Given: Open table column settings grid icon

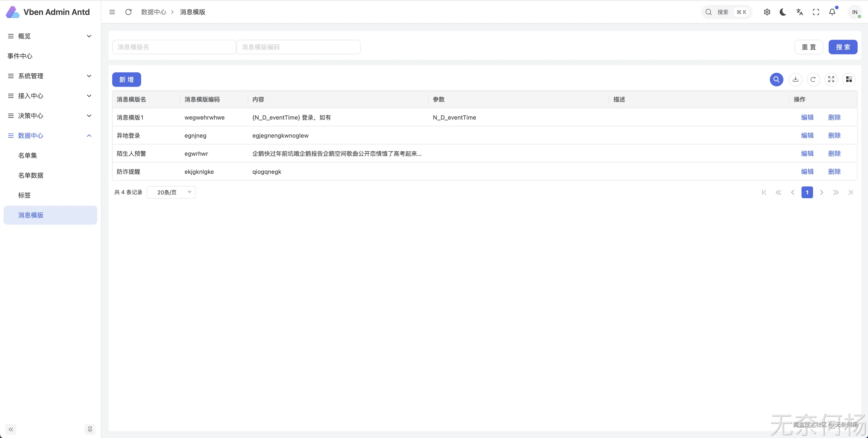Looking at the screenshot, I should [x=849, y=80].
